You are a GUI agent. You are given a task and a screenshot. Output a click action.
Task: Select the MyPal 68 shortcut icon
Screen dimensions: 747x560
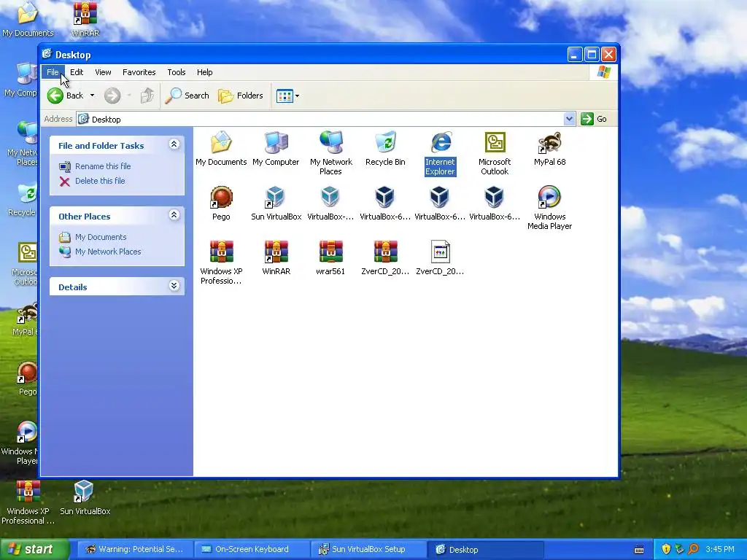coord(549,148)
